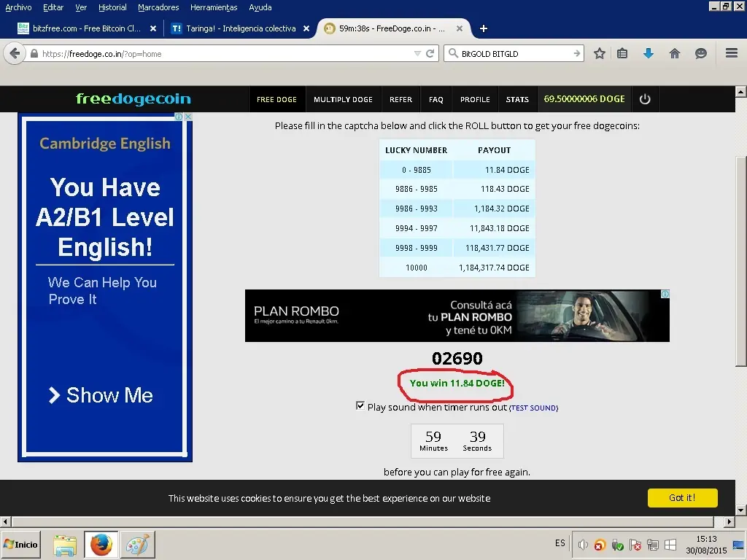Click the power logout icon

click(645, 99)
